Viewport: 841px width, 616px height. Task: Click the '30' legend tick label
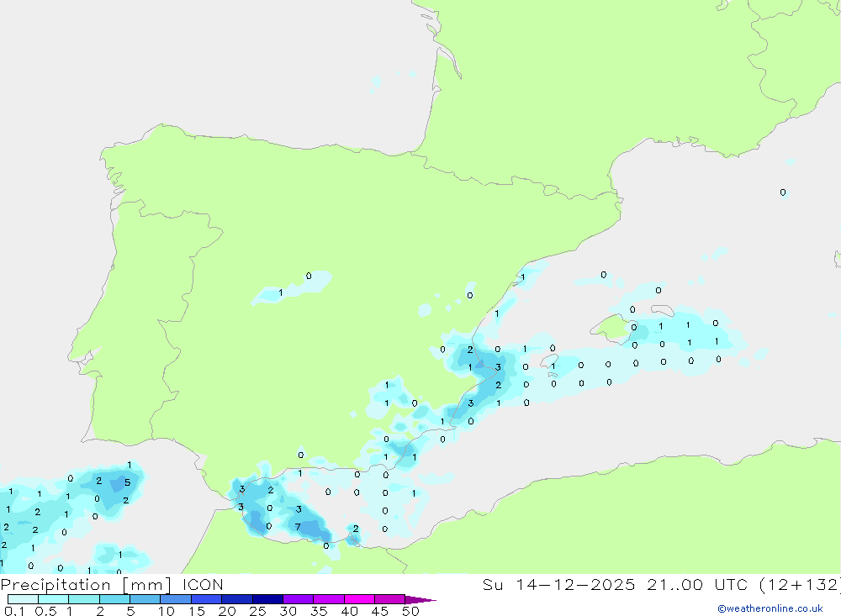(x=288, y=611)
